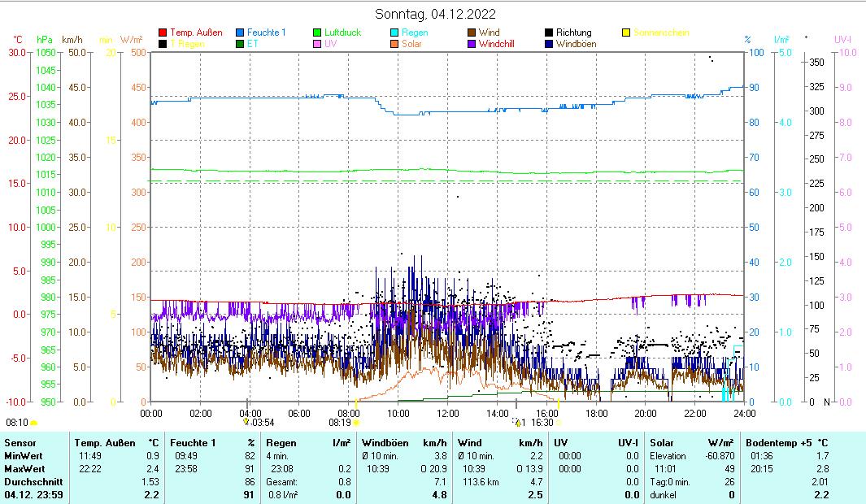Click the dark green ET legend square

click(240, 44)
